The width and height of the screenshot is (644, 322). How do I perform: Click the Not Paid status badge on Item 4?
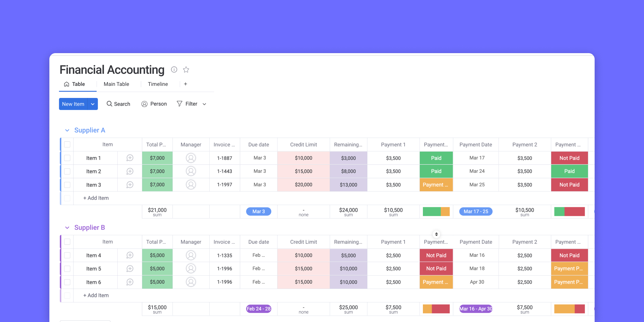tap(436, 255)
